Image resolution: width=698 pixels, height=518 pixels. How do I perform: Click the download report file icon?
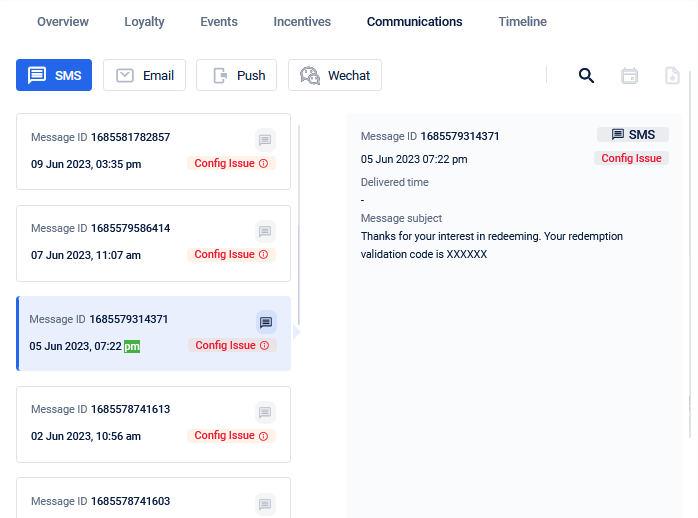tap(672, 76)
